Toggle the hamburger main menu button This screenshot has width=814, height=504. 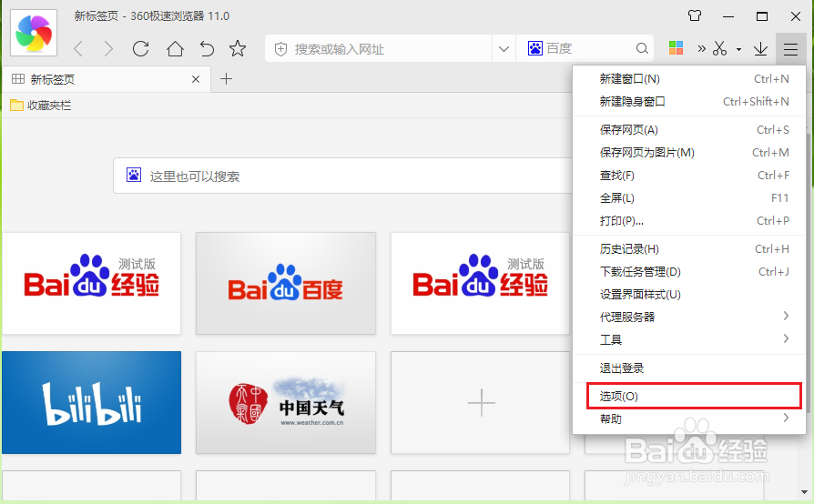(x=790, y=49)
